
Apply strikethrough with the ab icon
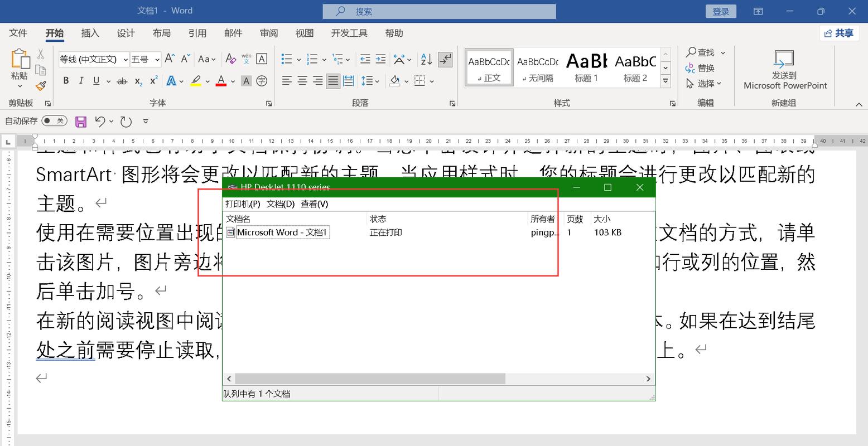[x=122, y=81]
